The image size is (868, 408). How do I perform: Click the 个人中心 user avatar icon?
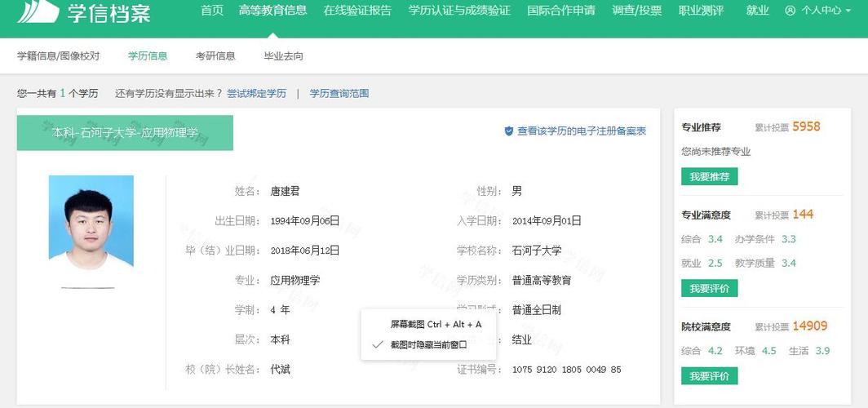(x=790, y=11)
